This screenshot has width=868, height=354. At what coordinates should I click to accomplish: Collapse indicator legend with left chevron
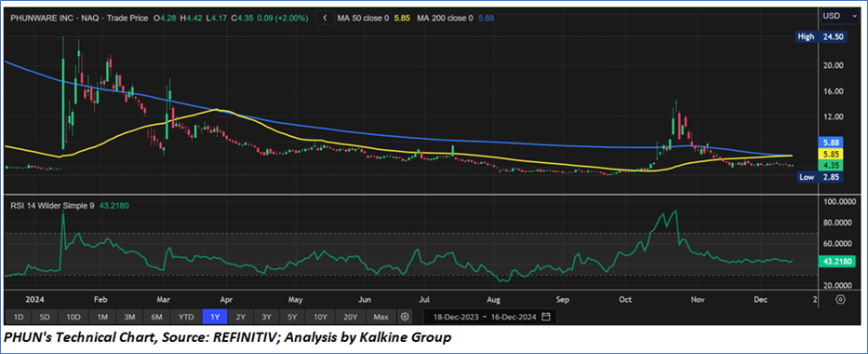pos(324,19)
